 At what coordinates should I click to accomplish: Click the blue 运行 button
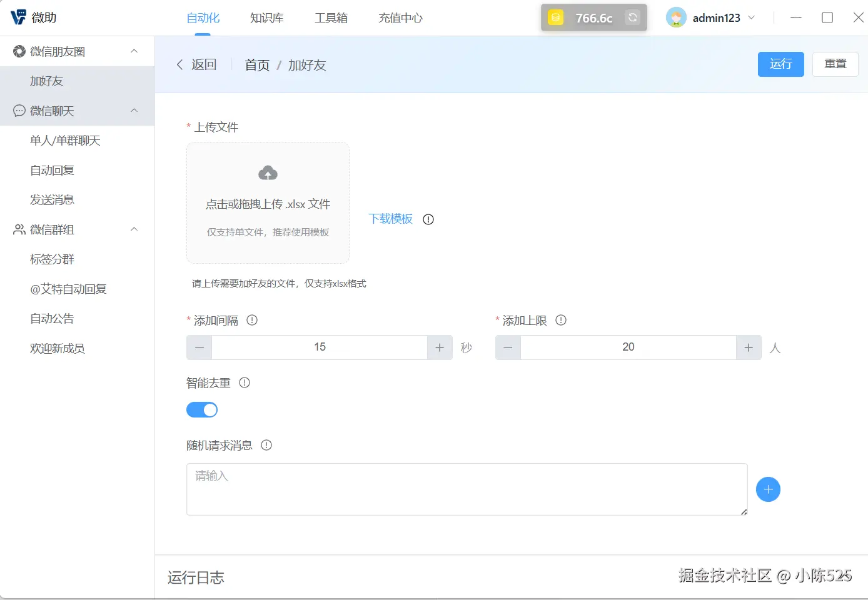click(781, 64)
